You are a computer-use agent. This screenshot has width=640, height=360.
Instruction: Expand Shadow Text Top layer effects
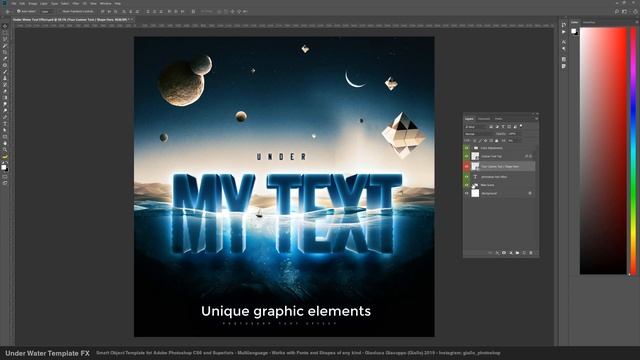531,156
